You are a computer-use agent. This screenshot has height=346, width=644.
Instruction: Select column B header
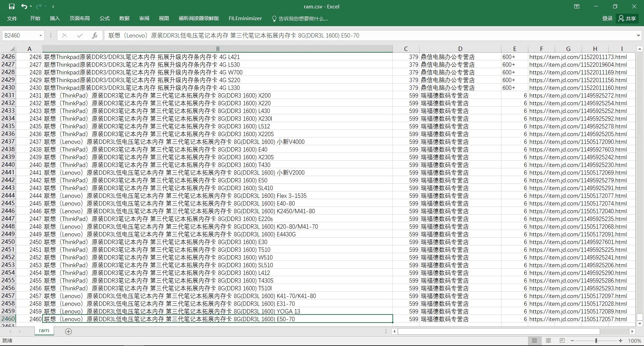(218, 49)
